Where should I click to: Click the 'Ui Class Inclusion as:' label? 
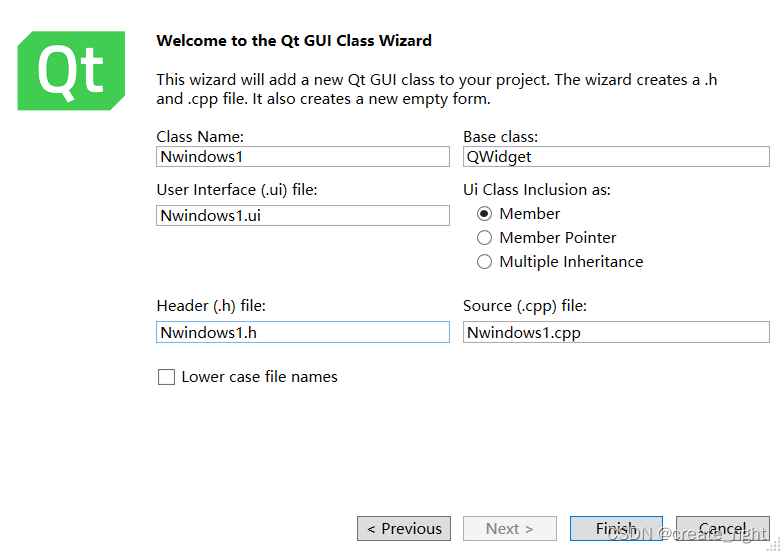[537, 190]
